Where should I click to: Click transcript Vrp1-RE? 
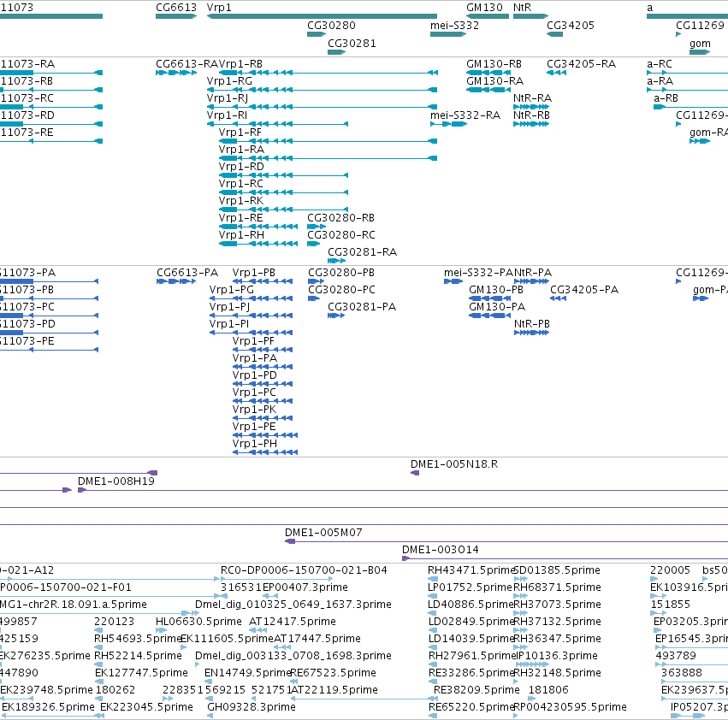click(x=258, y=227)
